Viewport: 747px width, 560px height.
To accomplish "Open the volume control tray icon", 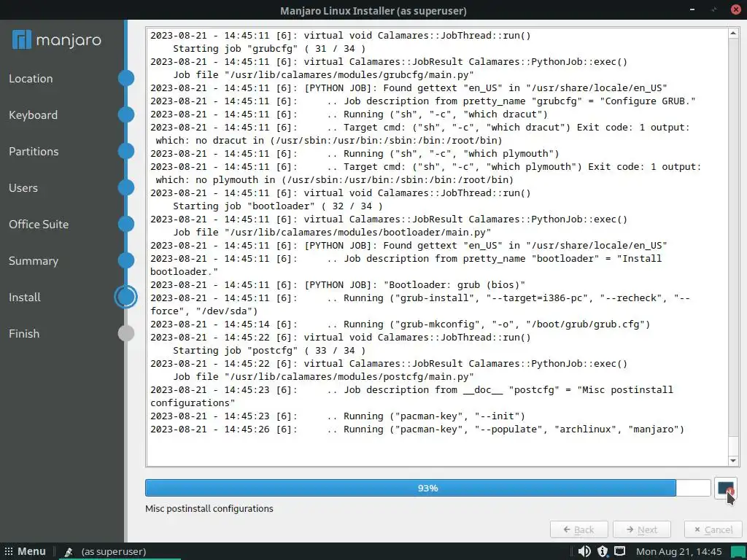I will [584, 551].
